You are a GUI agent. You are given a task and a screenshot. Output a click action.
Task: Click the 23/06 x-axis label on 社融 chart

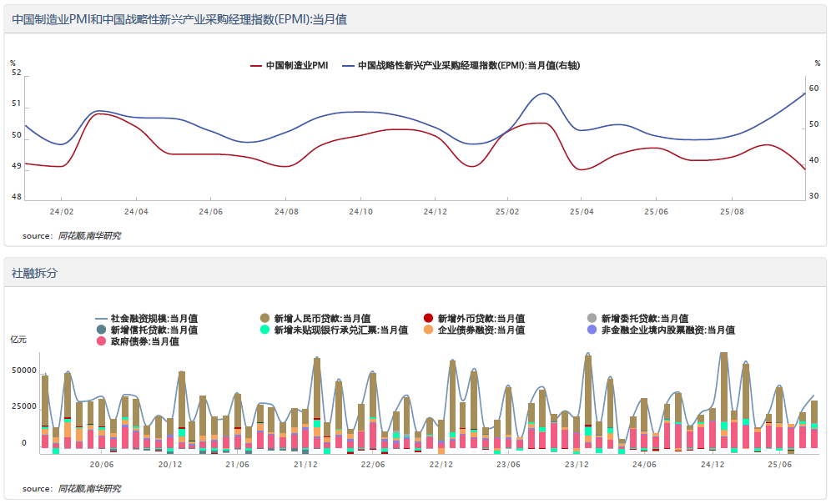(508, 464)
